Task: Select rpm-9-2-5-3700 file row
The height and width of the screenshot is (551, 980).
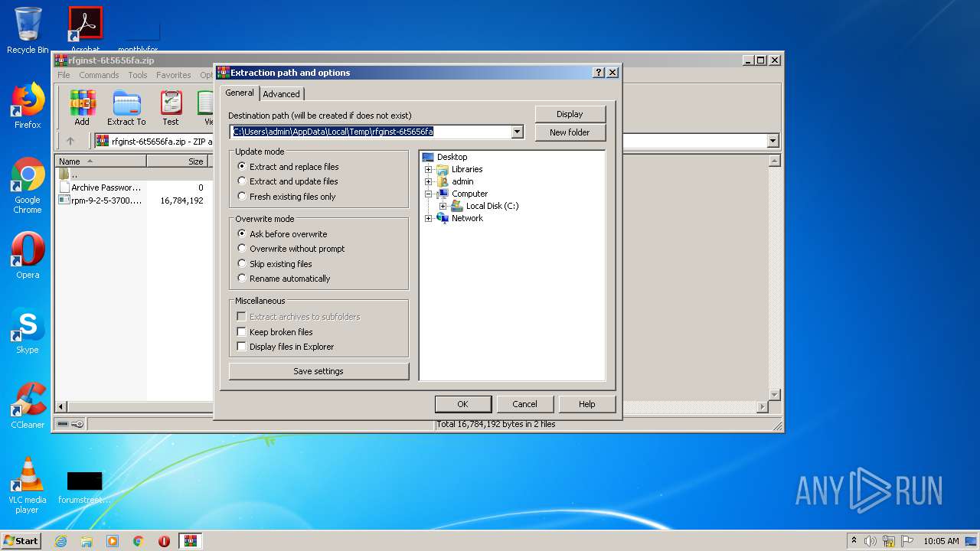Action: pos(132,201)
